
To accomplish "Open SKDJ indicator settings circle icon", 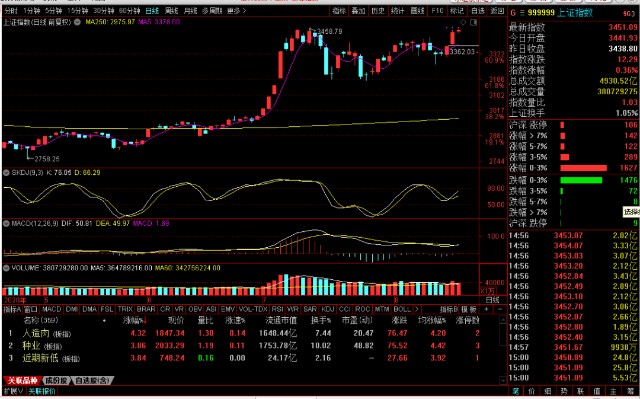I will [6, 173].
